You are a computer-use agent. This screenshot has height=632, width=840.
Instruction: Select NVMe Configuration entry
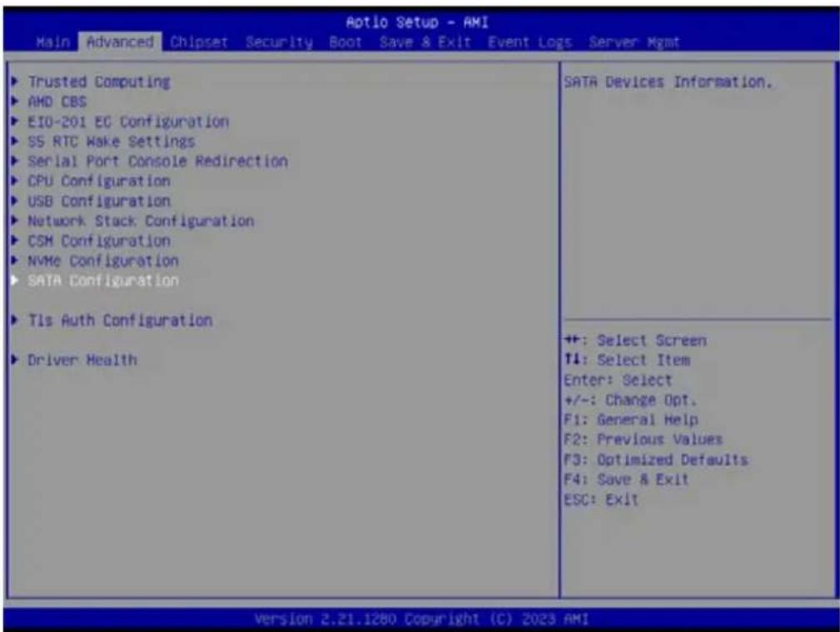click(x=103, y=261)
